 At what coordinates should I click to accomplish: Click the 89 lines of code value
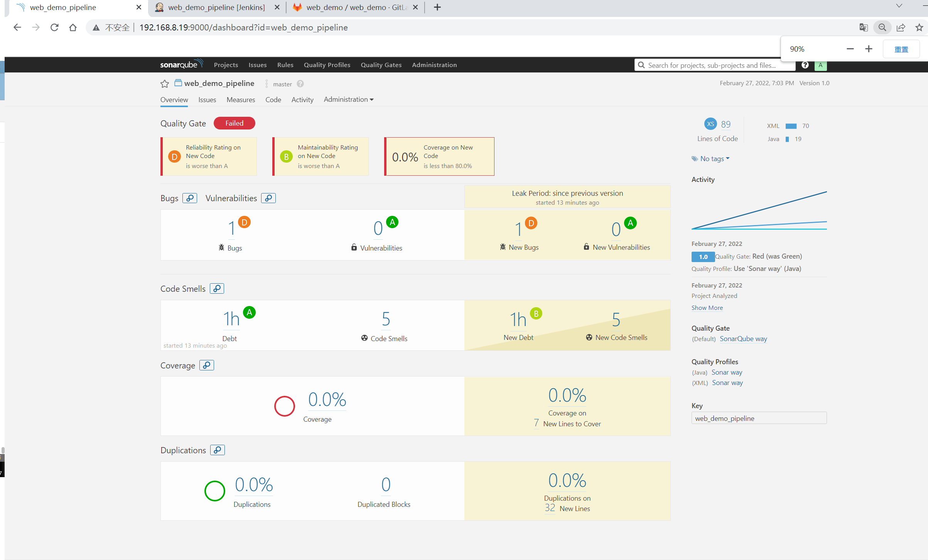(726, 124)
